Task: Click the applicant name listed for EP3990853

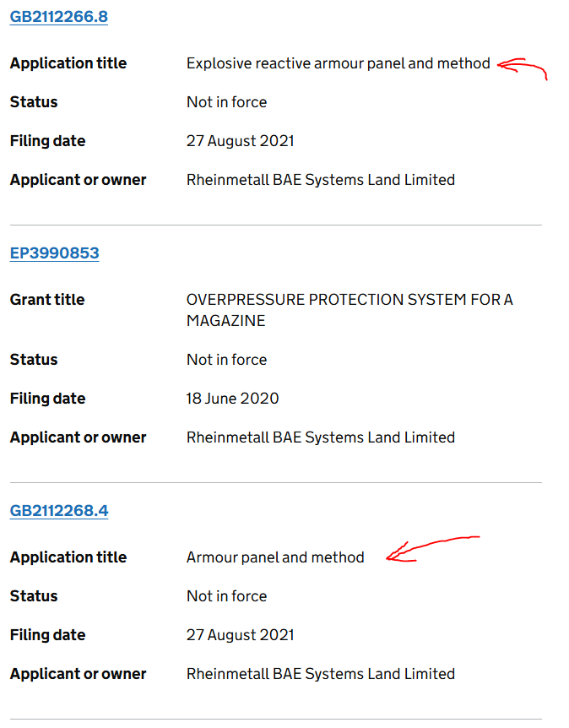Action: tap(320, 437)
